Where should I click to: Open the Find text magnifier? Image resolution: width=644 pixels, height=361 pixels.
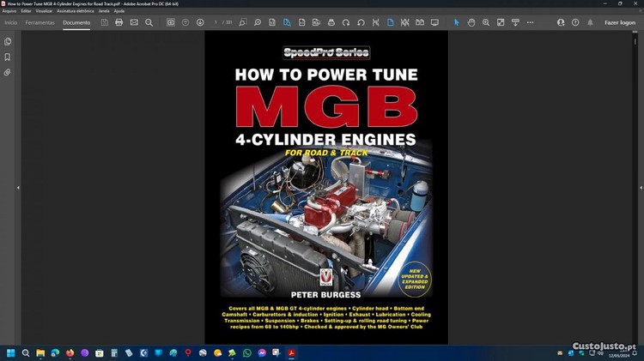tap(149, 22)
